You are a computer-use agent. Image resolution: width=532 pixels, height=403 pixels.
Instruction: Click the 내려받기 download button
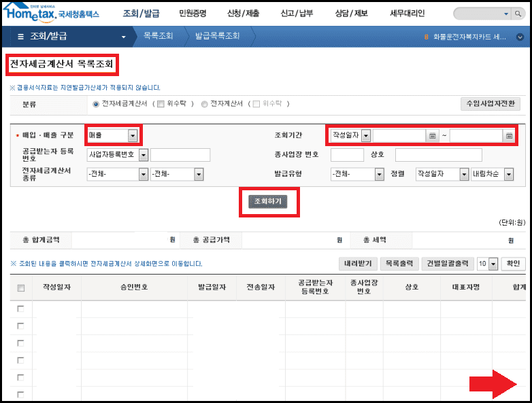[358, 264]
